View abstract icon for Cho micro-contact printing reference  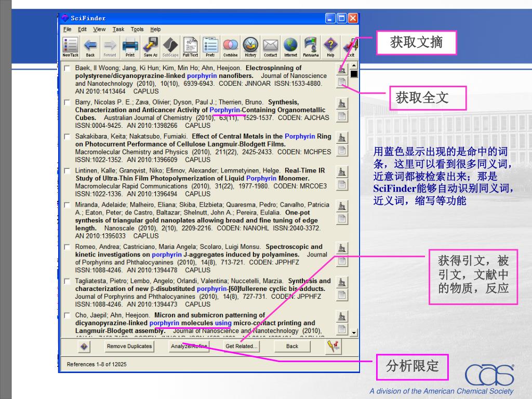click(x=342, y=317)
